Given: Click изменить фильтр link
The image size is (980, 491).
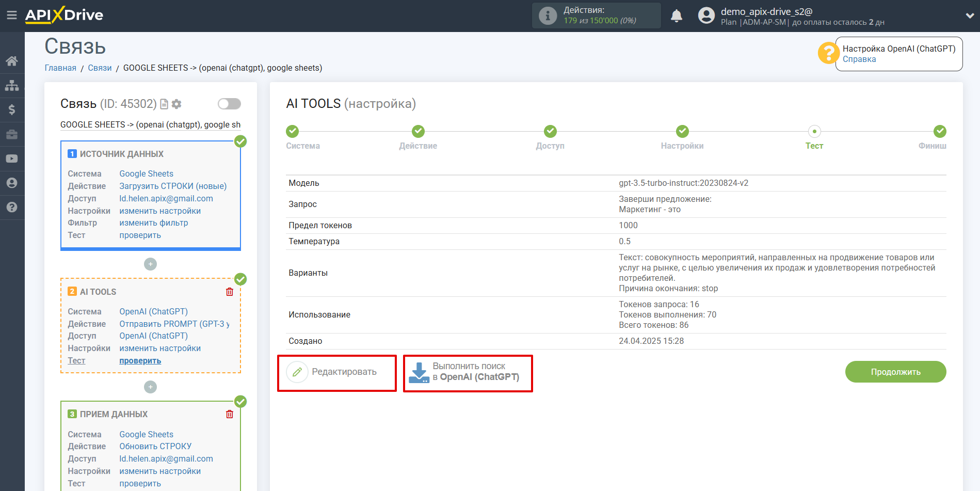Looking at the screenshot, I should (154, 223).
